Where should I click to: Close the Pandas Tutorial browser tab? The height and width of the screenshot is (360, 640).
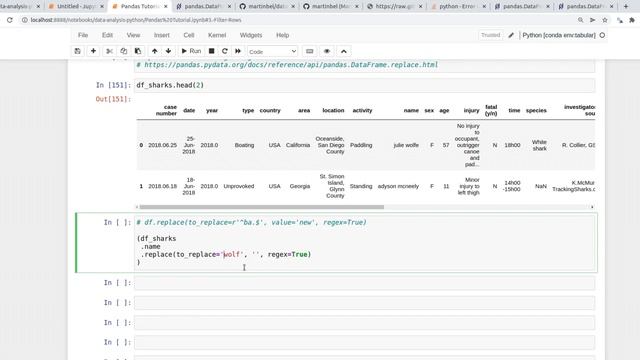(x=166, y=6)
